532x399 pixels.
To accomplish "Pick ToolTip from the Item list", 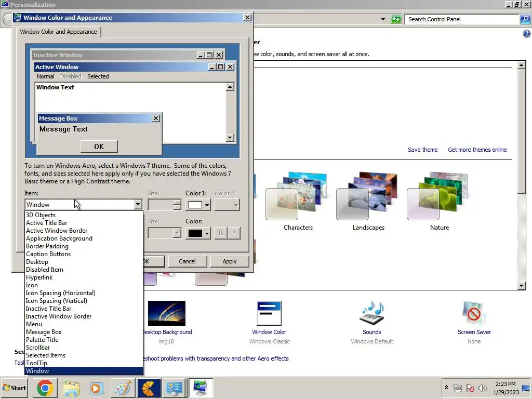I will [x=84, y=363].
